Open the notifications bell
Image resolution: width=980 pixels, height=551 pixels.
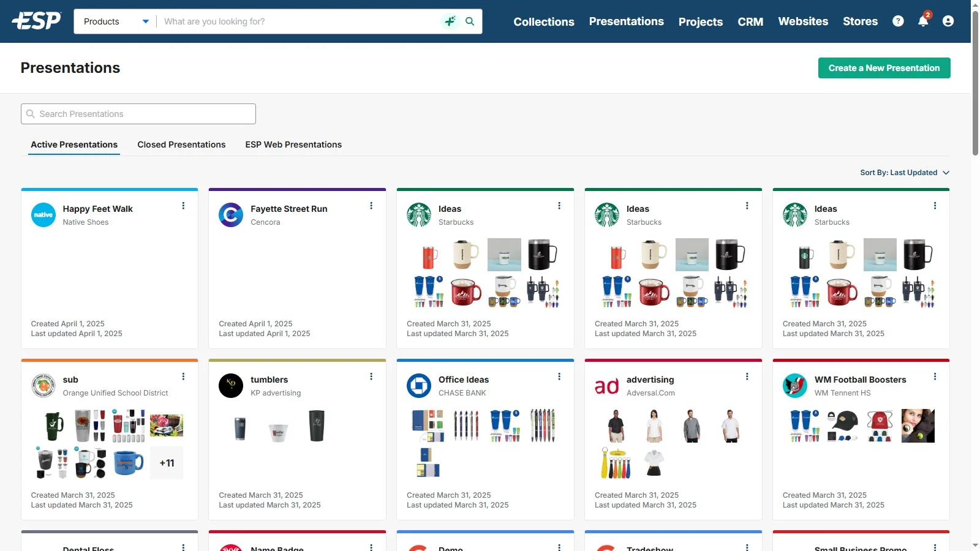click(x=923, y=21)
